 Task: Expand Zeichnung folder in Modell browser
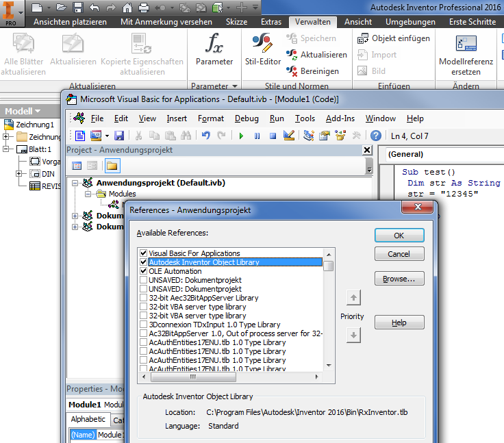(x=5, y=136)
